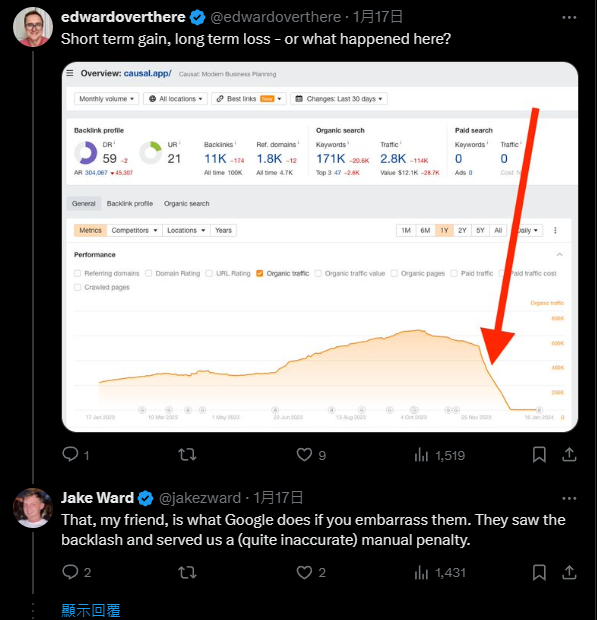
Task: Open Monthly volume dropdown
Action: pos(106,98)
